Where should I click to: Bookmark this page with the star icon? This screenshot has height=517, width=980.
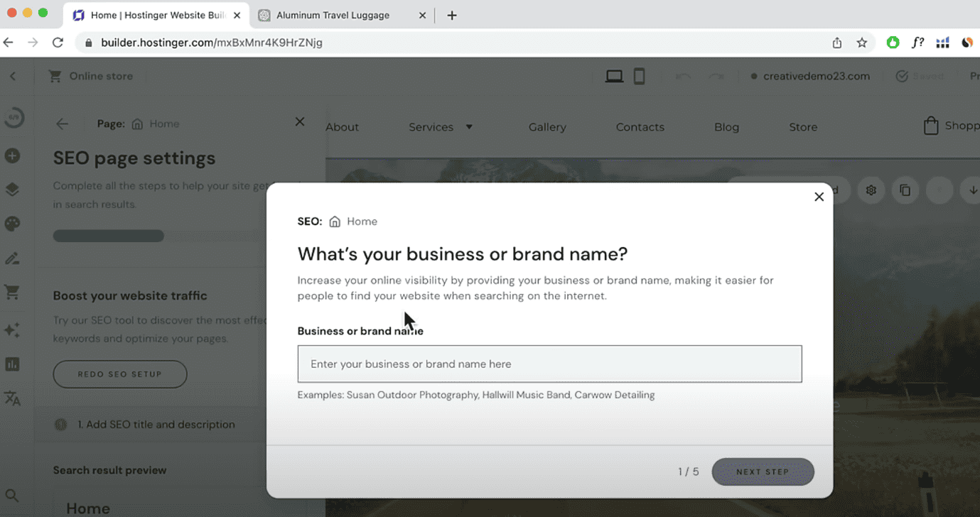[862, 43]
